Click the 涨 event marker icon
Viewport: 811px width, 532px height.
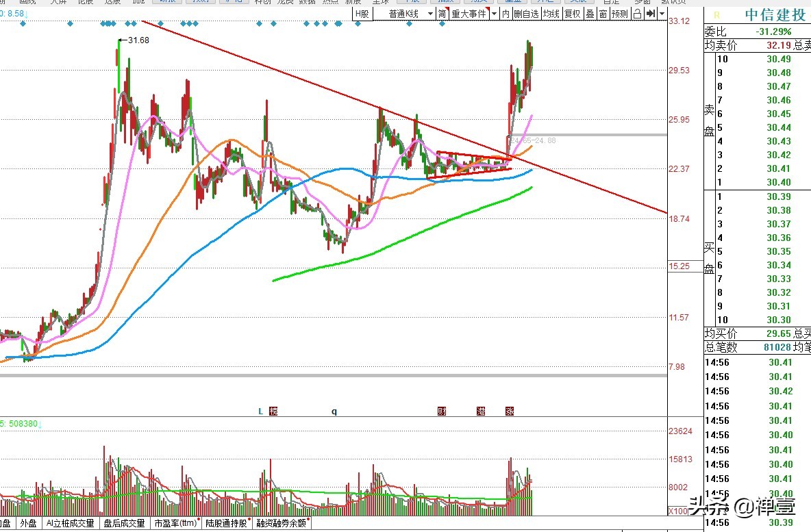click(510, 411)
